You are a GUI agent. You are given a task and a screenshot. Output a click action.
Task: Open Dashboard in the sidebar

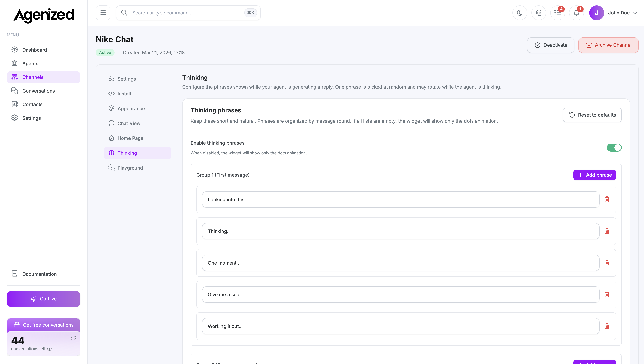(43, 50)
